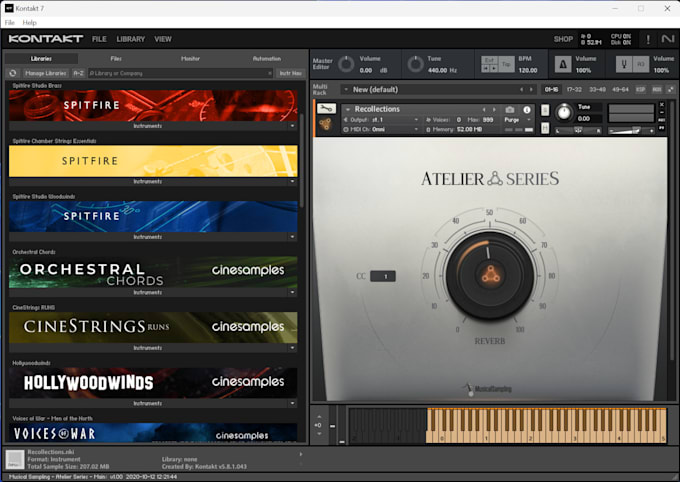Click the metronome icon

click(563, 64)
